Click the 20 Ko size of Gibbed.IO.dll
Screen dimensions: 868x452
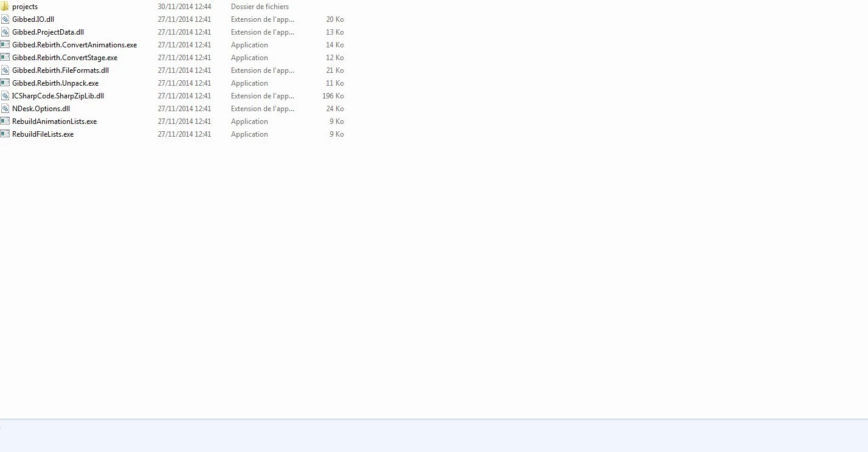click(335, 19)
